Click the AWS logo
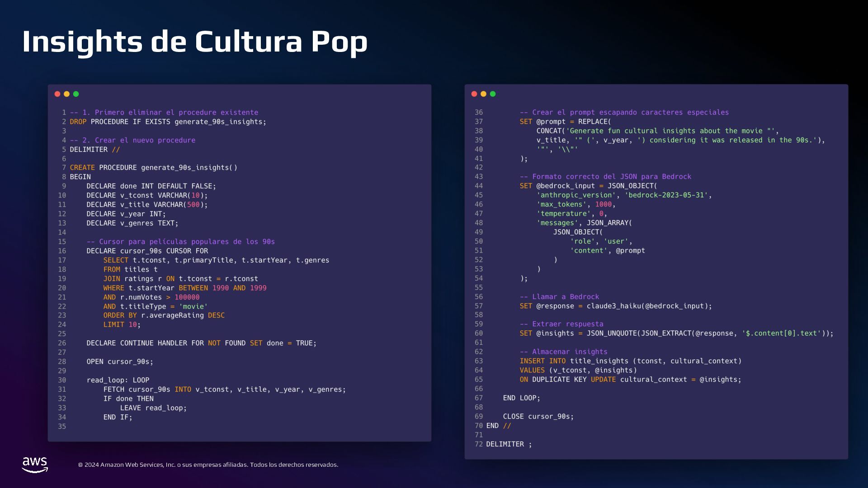Image resolution: width=868 pixels, height=488 pixels. 35,465
